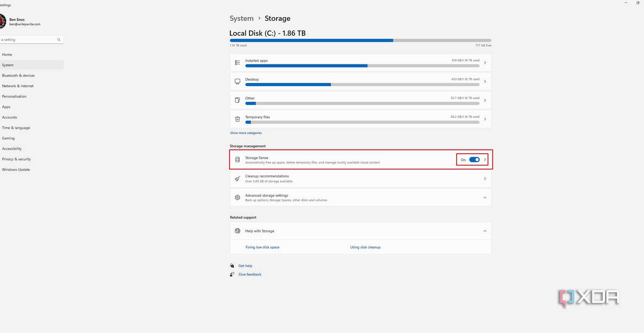Open Other storage details chevron
Image resolution: width=644 pixels, height=333 pixels.
click(x=485, y=100)
